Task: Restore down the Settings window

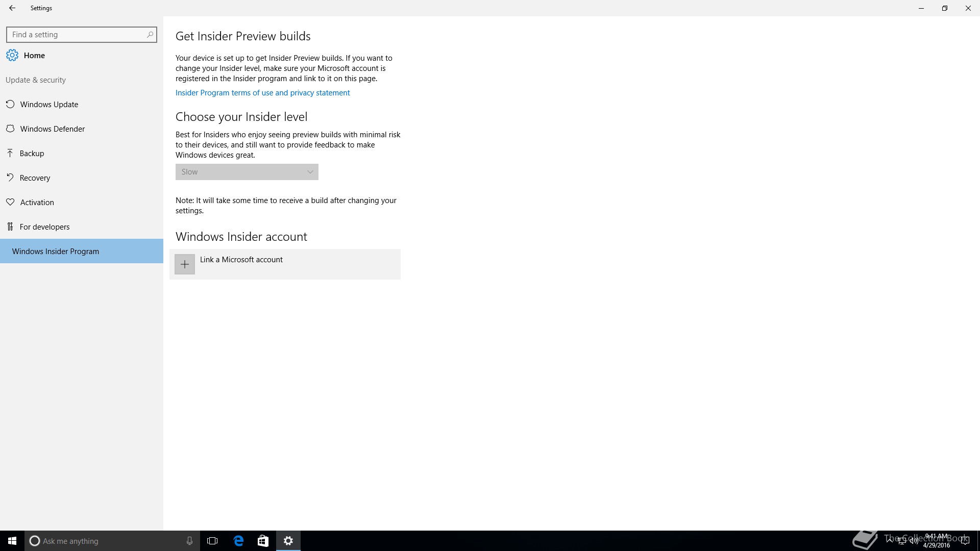Action: [x=945, y=8]
